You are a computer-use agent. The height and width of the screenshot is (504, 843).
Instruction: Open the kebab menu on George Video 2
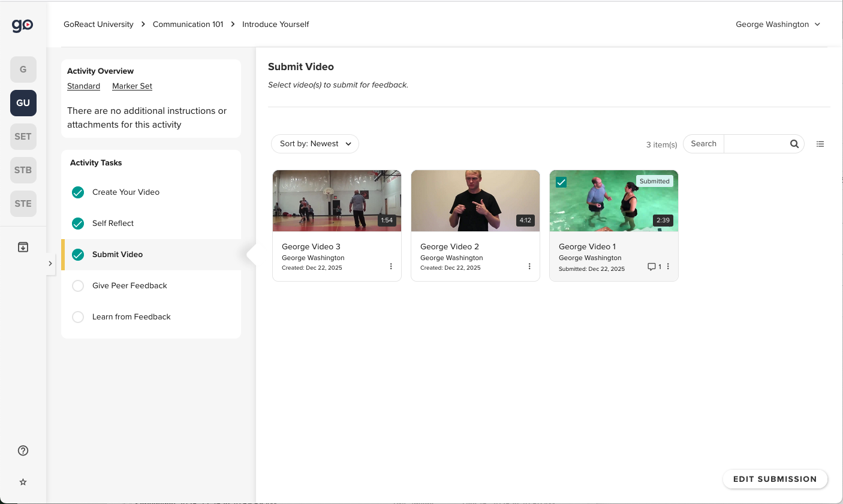(x=529, y=265)
